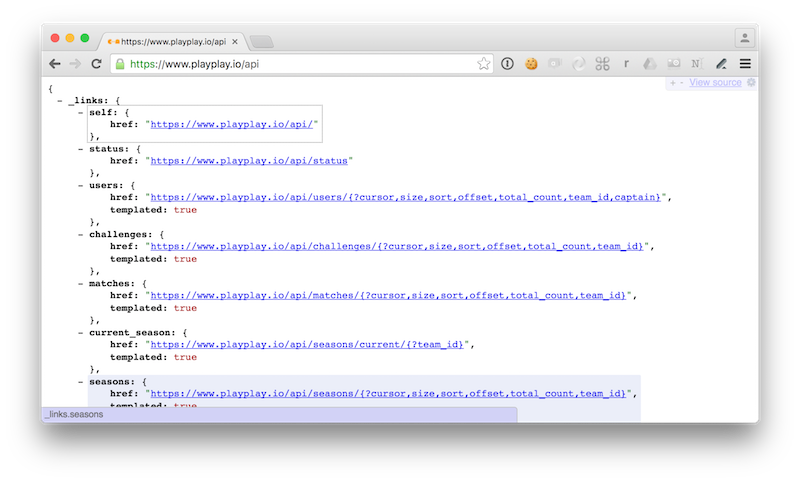Collapse the _links node

click(x=60, y=100)
